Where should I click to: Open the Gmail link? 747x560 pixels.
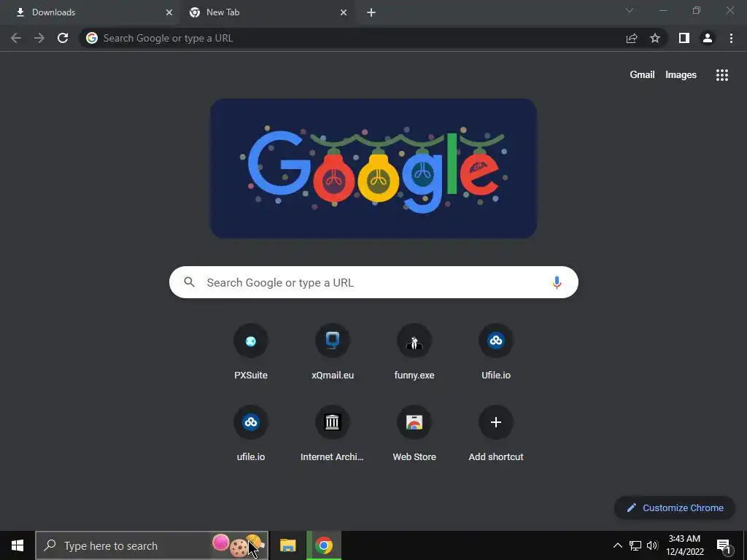coord(642,75)
